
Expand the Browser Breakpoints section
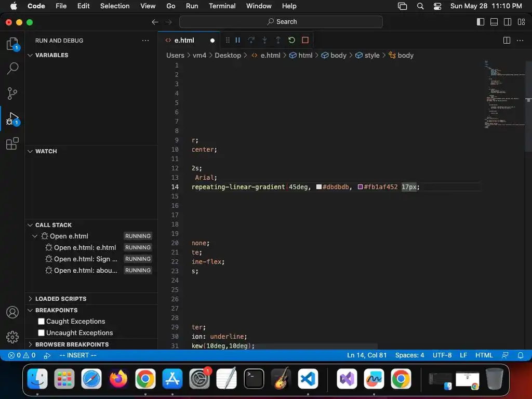30,344
